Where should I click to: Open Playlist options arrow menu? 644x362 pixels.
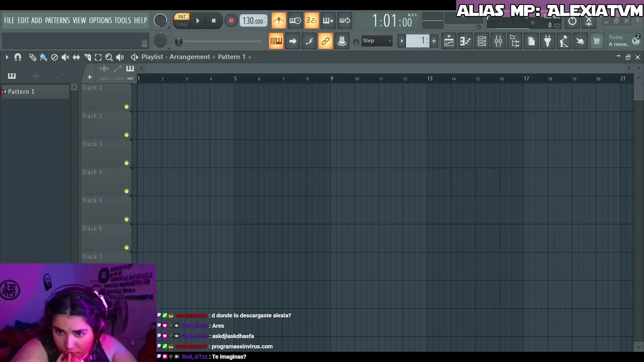point(7,57)
